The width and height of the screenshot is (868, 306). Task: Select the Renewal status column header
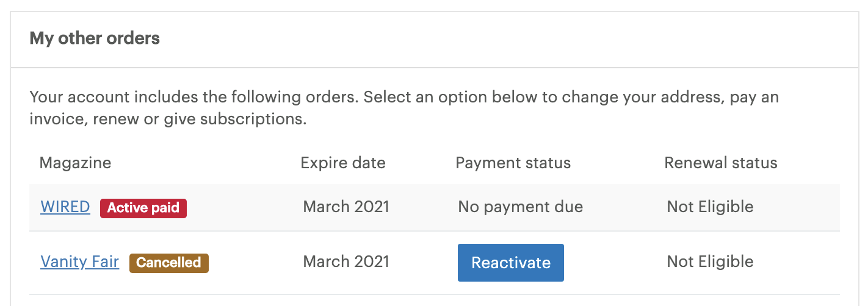(x=720, y=163)
